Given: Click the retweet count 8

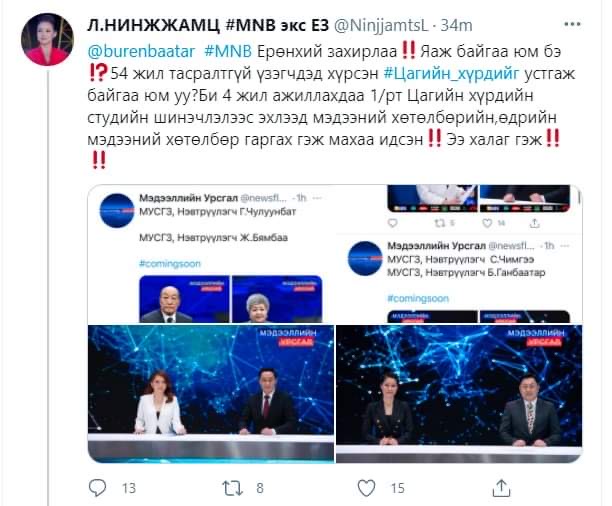Looking at the screenshot, I should click(260, 488).
